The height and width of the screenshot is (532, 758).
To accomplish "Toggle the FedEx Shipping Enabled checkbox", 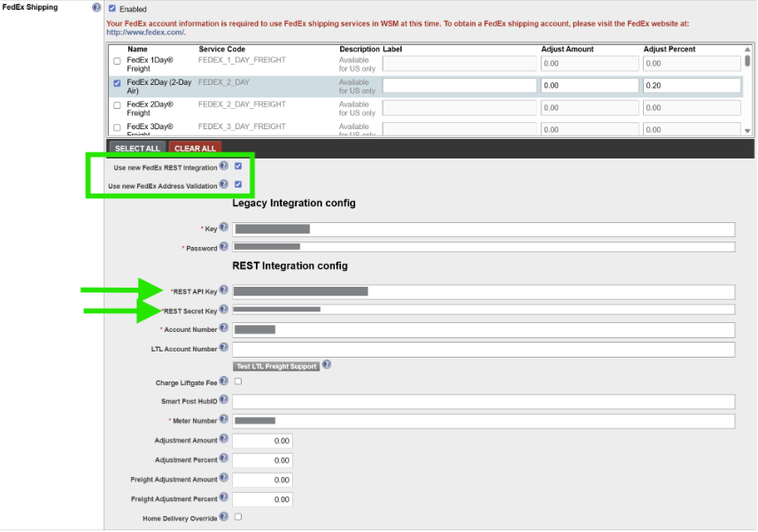I will point(112,8).
